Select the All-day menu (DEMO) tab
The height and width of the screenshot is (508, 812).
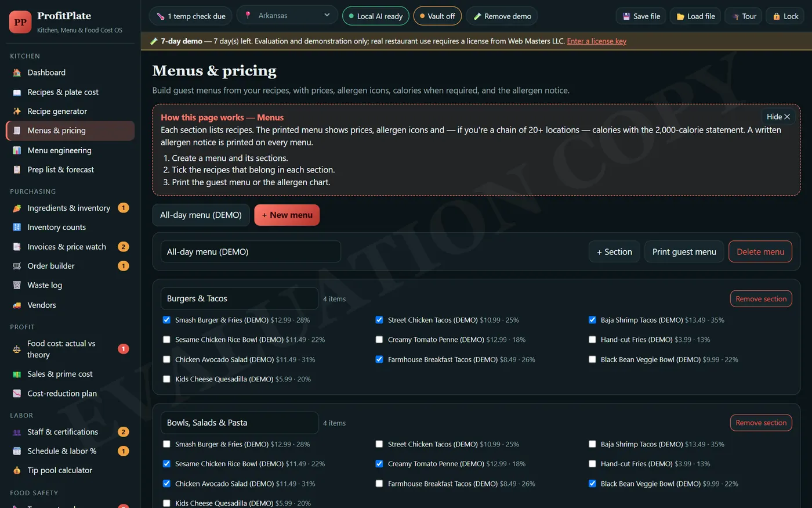tap(201, 215)
